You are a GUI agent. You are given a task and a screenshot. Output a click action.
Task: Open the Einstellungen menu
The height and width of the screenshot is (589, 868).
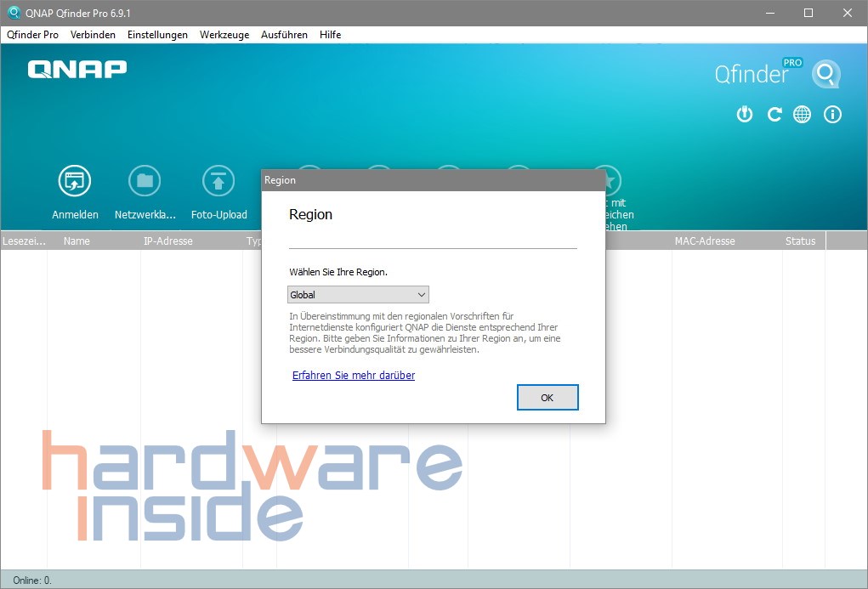click(x=157, y=34)
